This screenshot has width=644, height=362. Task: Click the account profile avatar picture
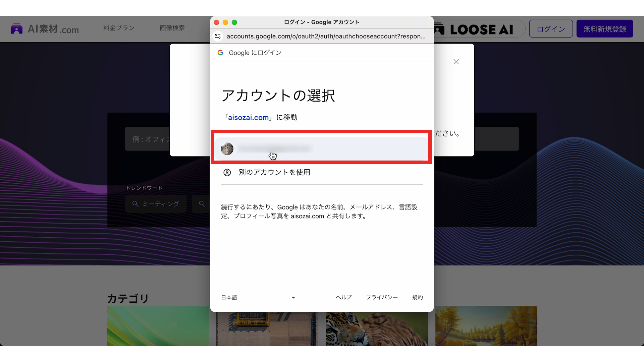(227, 149)
